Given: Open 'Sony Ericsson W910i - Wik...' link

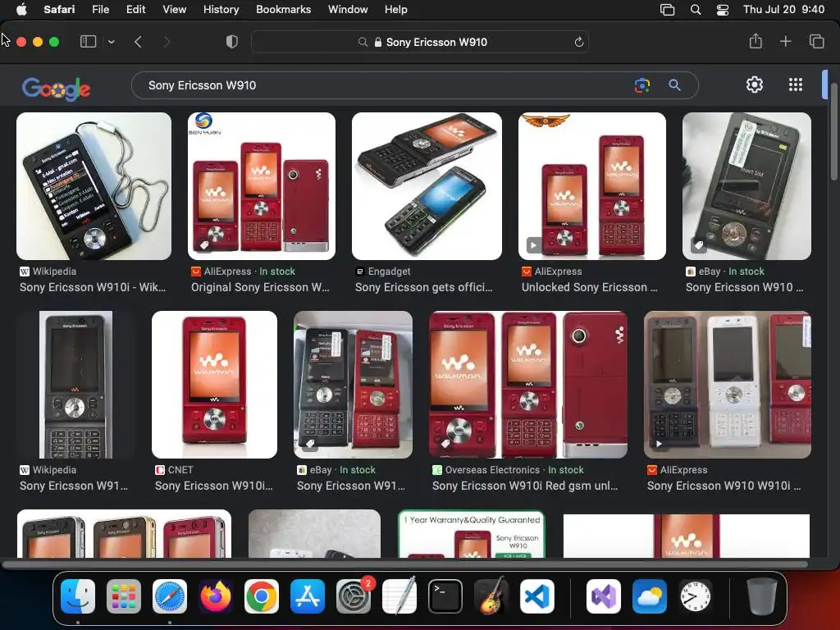Looking at the screenshot, I should [93, 287].
